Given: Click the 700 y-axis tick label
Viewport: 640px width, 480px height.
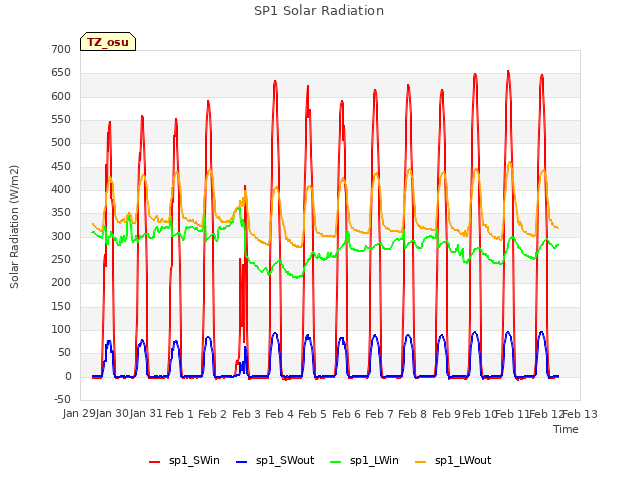Looking at the screenshot, I should click(61, 49).
